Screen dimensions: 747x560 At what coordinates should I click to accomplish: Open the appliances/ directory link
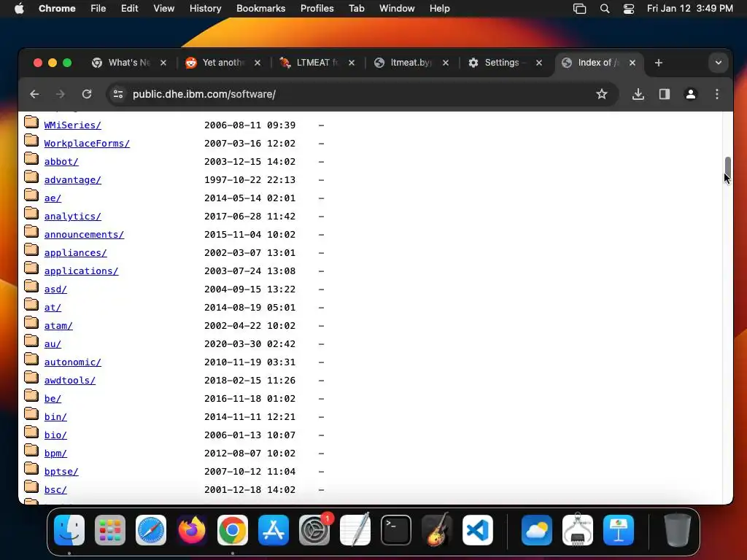[75, 253]
